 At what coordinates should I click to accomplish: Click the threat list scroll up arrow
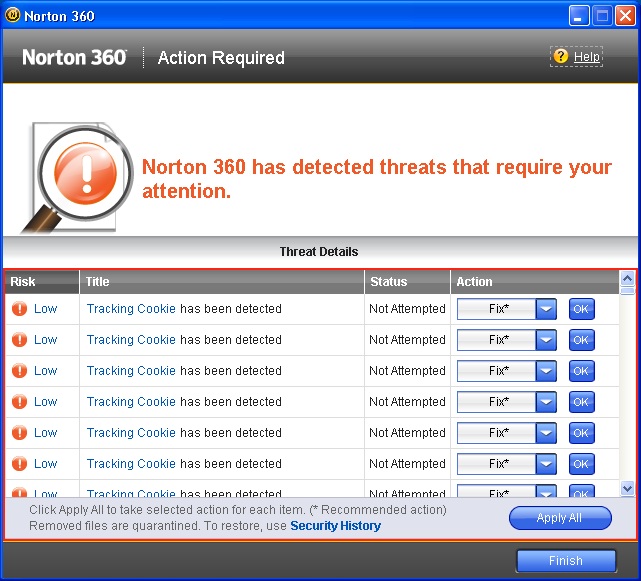[x=628, y=279]
